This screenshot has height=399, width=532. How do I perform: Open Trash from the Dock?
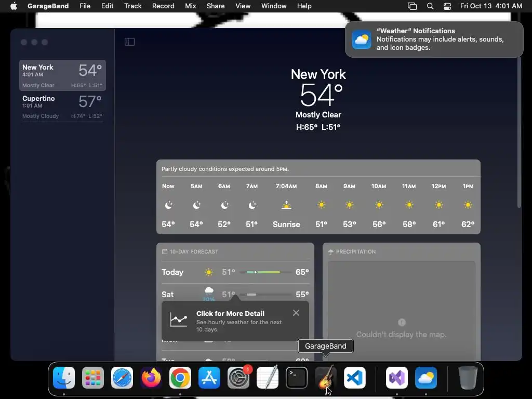tap(468, 378)
